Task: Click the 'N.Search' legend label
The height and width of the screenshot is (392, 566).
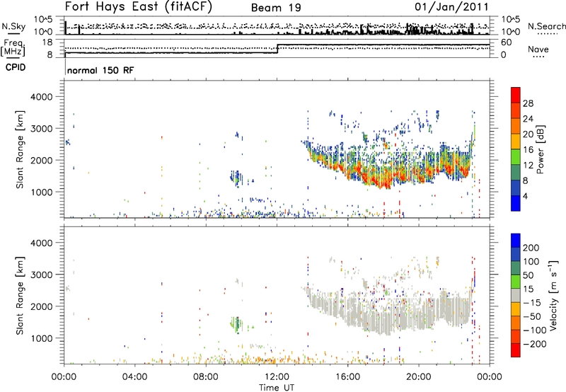Action: coord(546,26)
